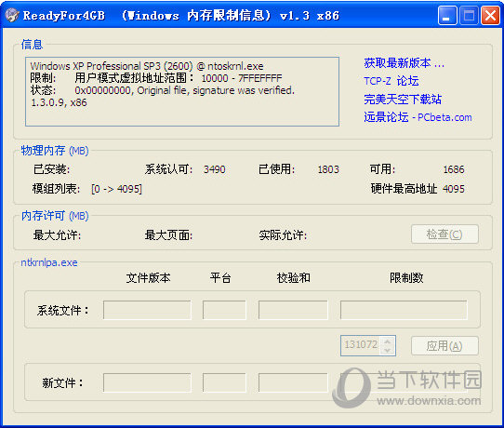Click the 系统文件 platform field
This screenshot has width=504, height=428.
224,310
